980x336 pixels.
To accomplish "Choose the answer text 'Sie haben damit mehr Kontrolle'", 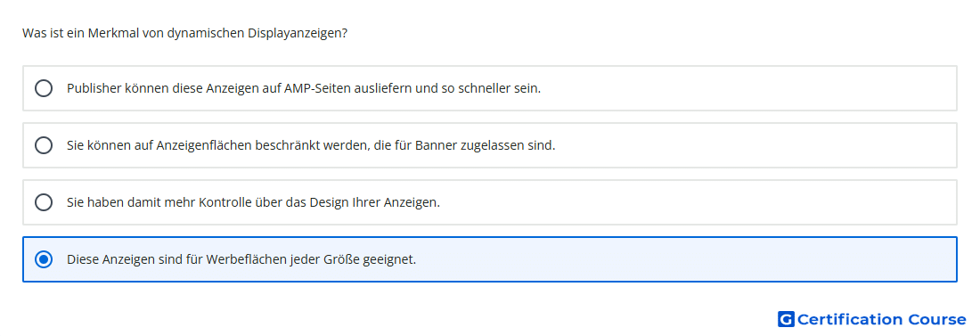I will 254,202.
